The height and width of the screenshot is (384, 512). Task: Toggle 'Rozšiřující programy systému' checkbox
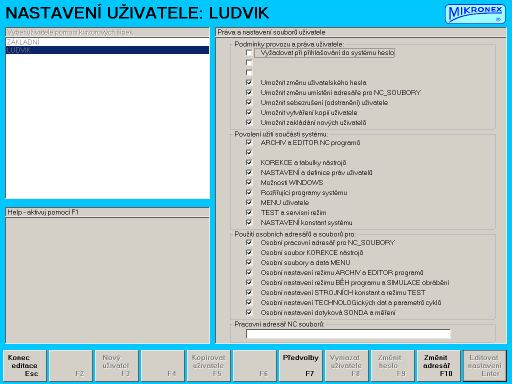point(249,192)
